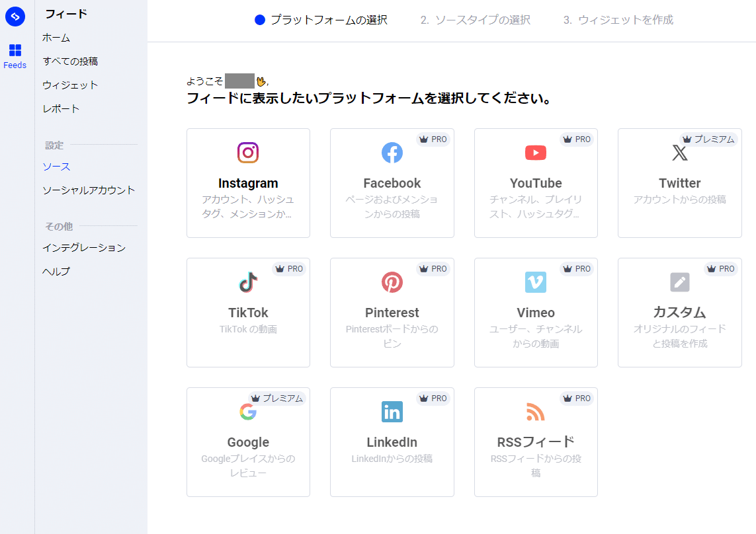
Task: Click description ユーザー、チャンネルからの動画
Action: 536,336
